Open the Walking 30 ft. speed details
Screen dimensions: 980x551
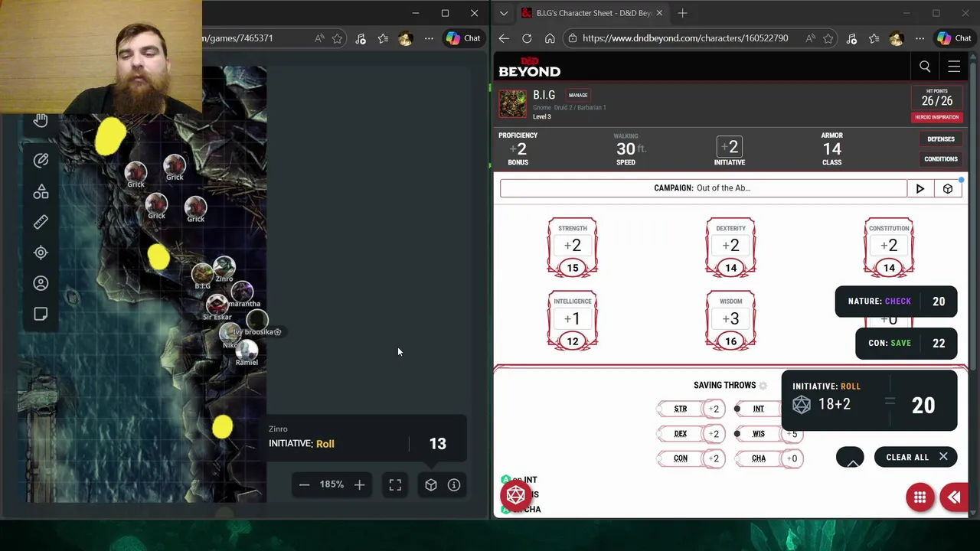click(x=630, y=149)
